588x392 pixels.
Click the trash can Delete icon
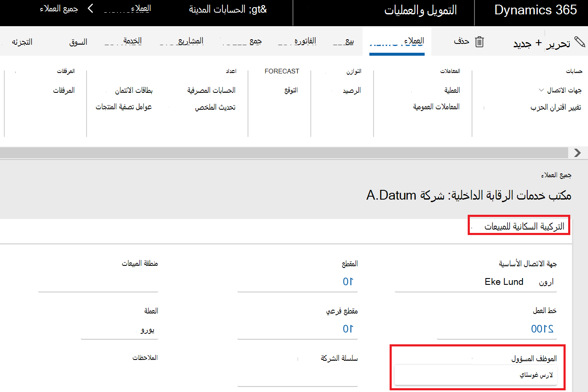(x=479, y=42)
